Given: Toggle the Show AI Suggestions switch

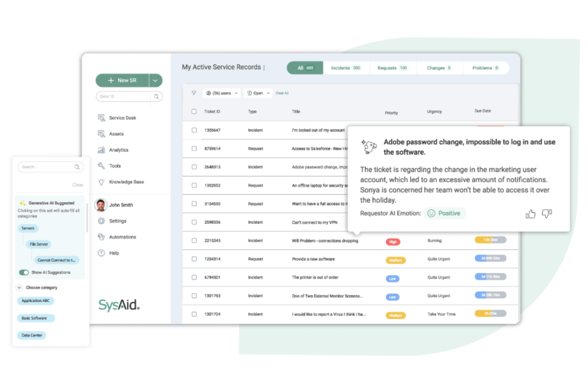Looking at the screenshot, I should [24, 272].
